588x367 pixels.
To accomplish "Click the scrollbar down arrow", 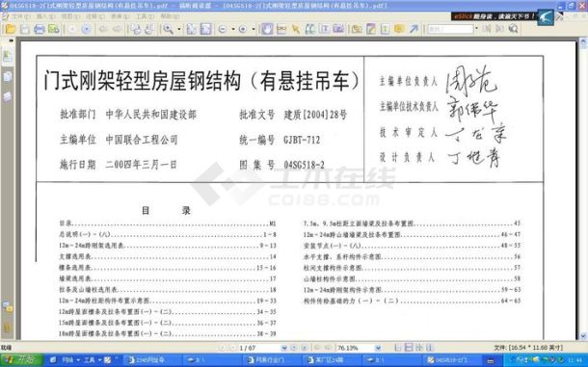I will pyautogui.click(x=583, y=335).
